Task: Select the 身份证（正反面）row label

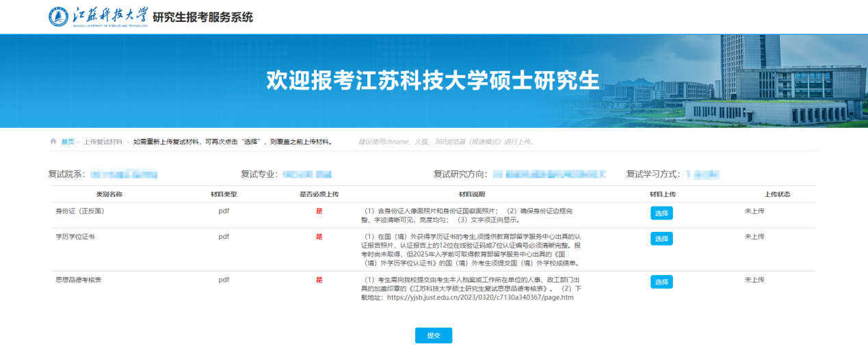Action: coord(79,211)
